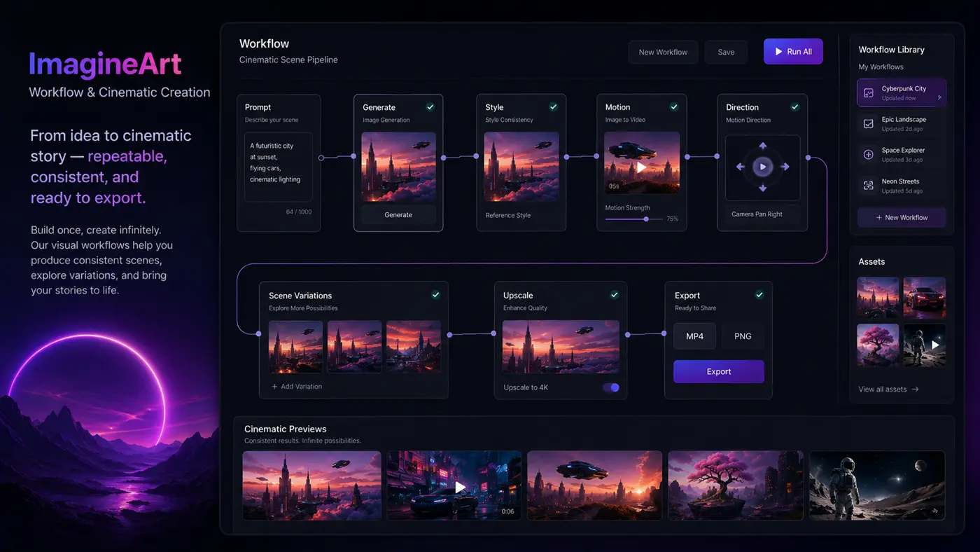This screenshot has height=552, width=980.
Task: Toggle the Generate node checkmark
Action: point(430,107)
